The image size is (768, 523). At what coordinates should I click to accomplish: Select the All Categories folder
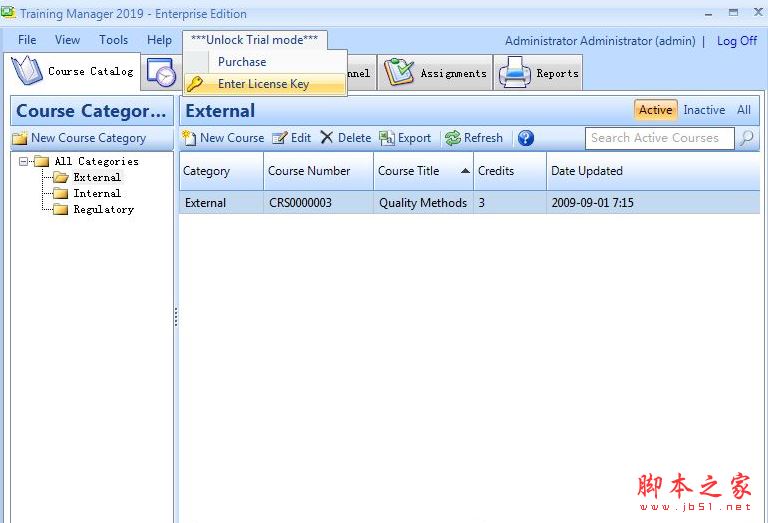(x=88, y=161)
